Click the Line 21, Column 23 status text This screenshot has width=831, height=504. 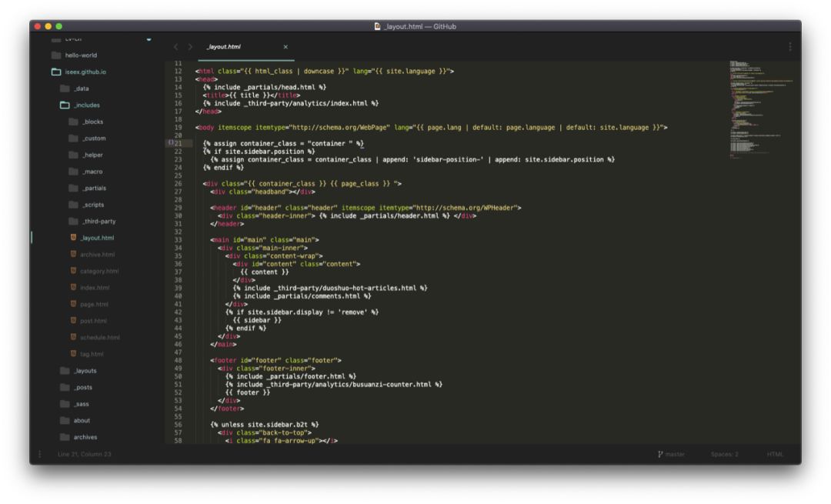click(85, 454)
